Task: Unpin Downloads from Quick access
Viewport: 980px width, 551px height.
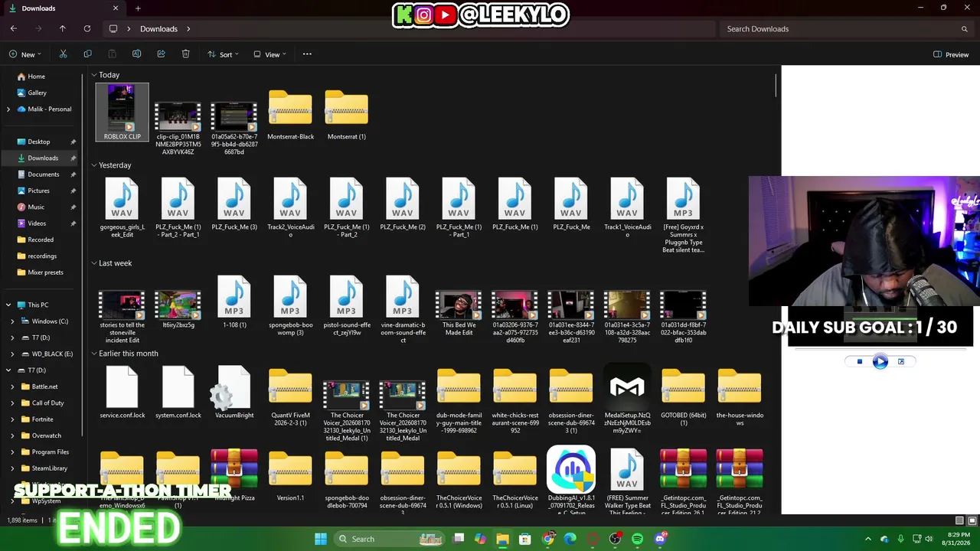Action: (73, 158)
